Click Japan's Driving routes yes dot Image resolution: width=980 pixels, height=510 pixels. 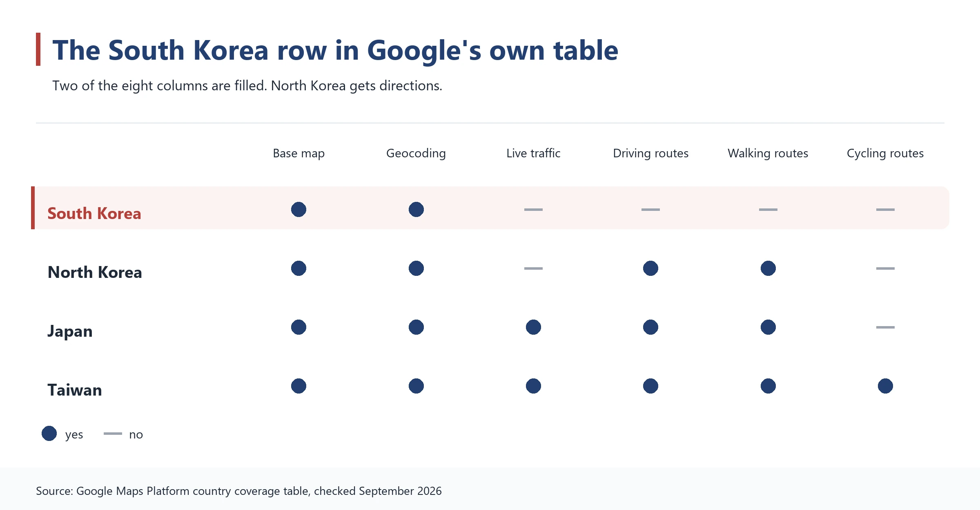point(650,327)
